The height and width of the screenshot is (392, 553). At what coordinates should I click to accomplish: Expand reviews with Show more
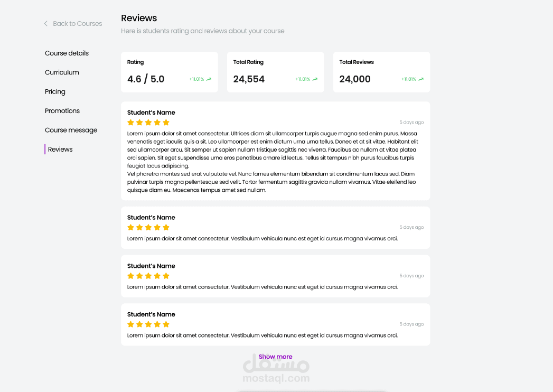coord(275,357)
